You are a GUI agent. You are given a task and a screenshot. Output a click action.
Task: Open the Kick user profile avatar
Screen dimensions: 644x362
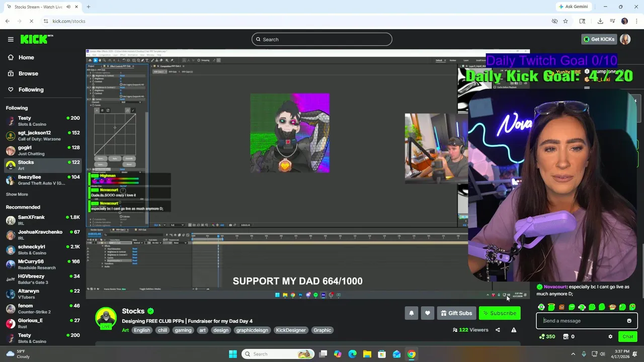625,39
